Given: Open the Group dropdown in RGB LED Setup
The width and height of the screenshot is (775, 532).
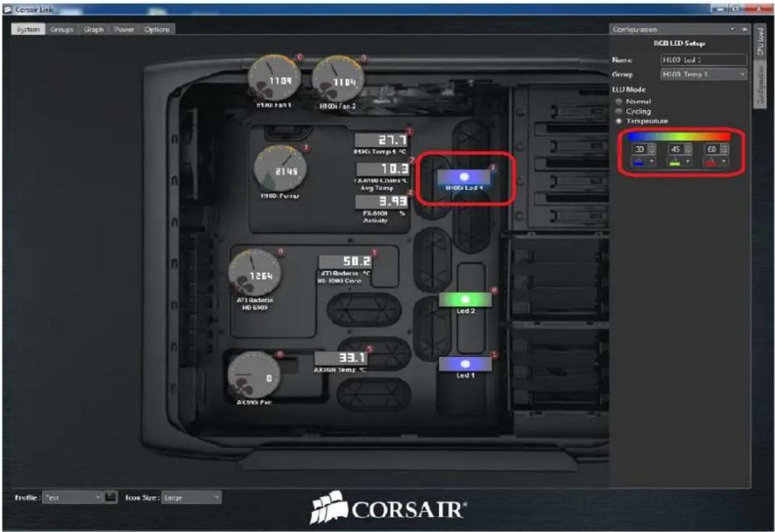Looking at the screenshot, I should (x=704, y=75).
